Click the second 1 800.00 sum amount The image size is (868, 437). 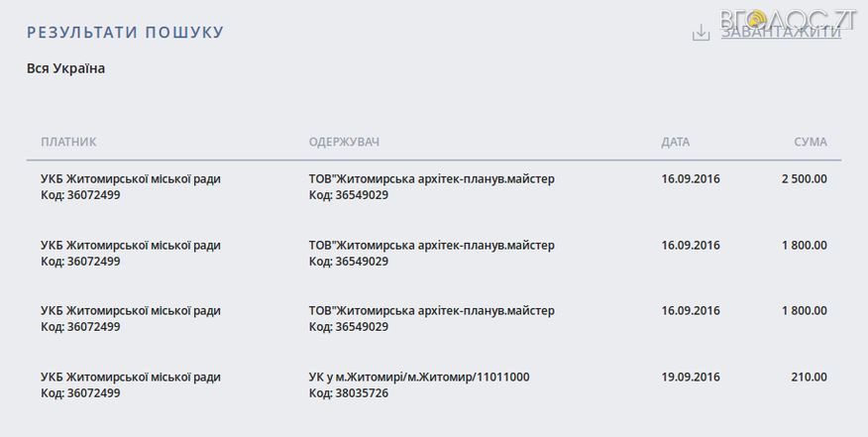(x=804, y=310)
